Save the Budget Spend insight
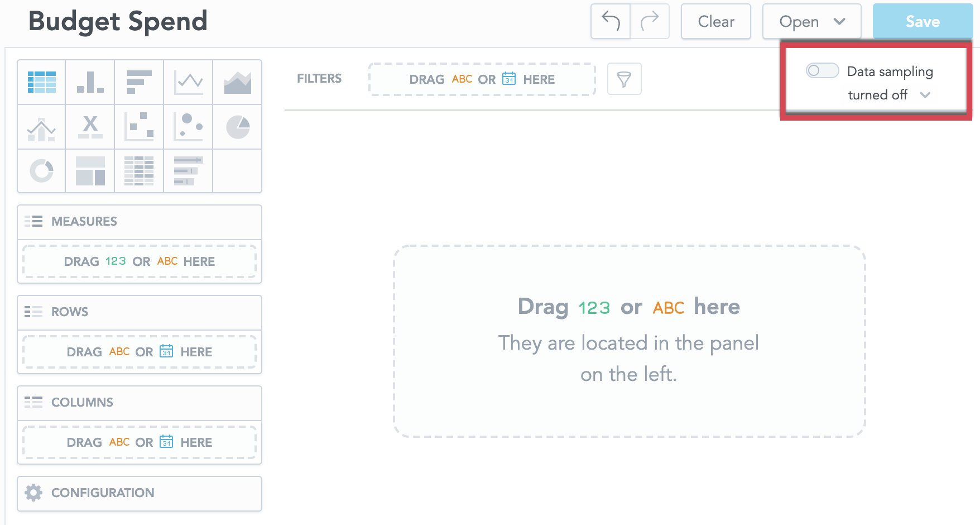The image size is (980, 525). click(923, 22)
